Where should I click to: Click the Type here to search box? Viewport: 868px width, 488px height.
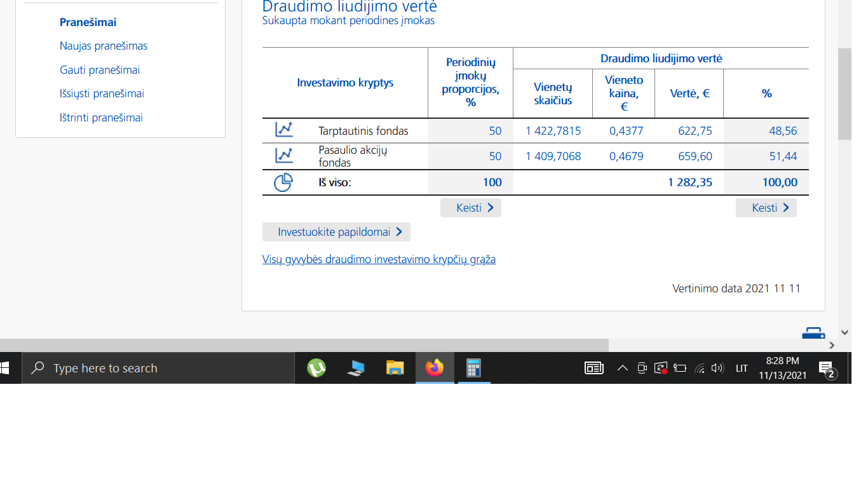click(158, 368)
